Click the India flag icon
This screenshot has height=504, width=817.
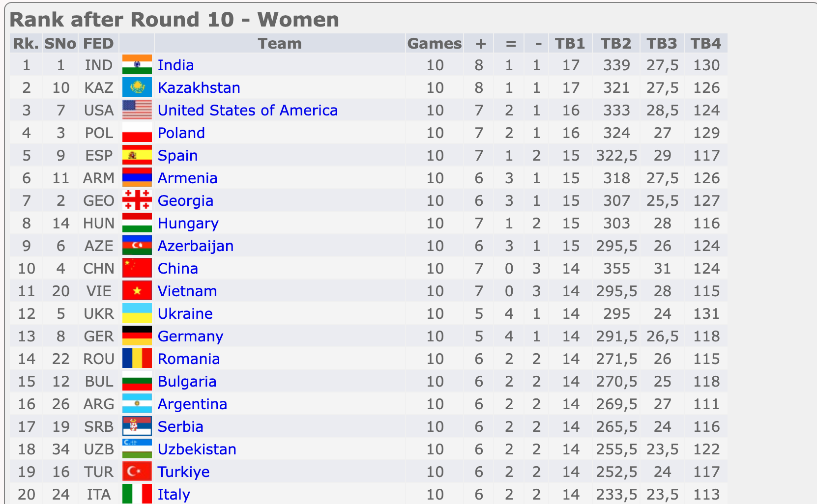[x=137, y=65]
